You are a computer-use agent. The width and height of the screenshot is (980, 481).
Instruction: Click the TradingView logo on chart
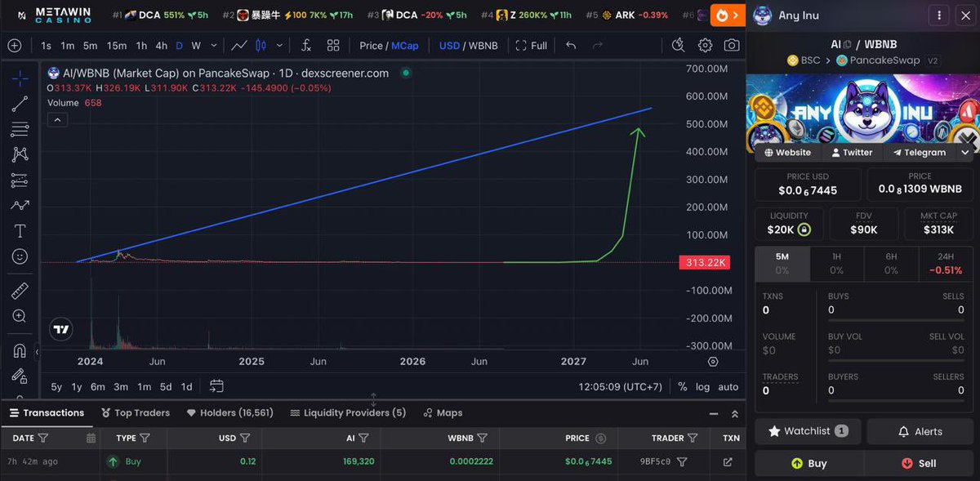click(x=60, y=330)
